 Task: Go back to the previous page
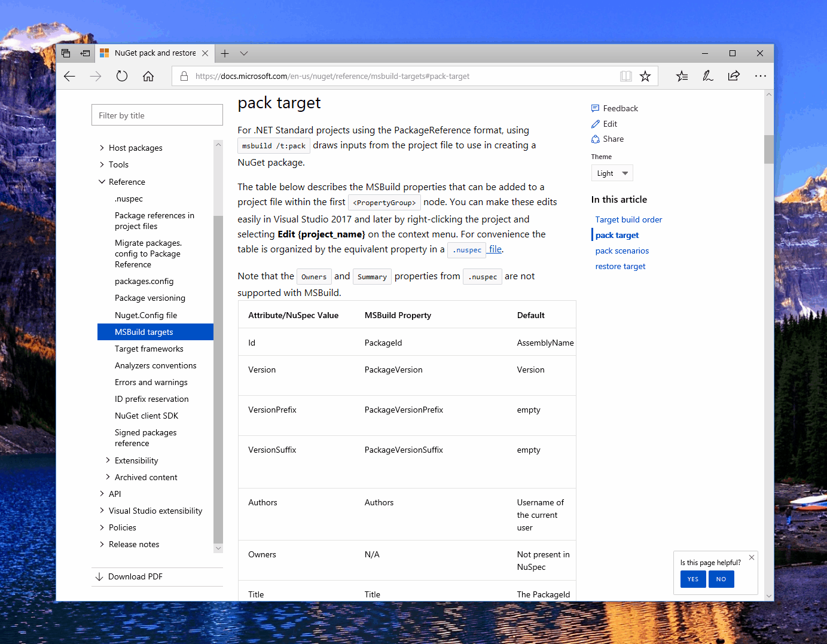(x=69, y=76)
